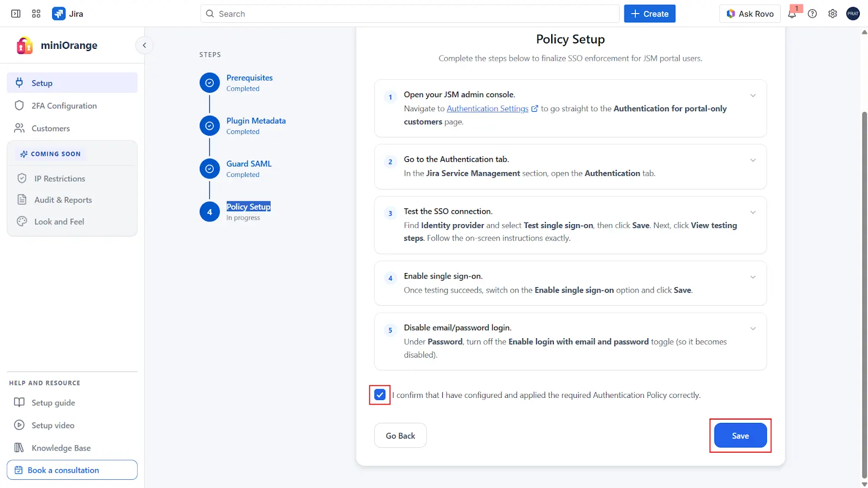The height and width of the screenshot is (488, 868).
Task: Select Audit & Reports menu item
Action: click(72, 200)
